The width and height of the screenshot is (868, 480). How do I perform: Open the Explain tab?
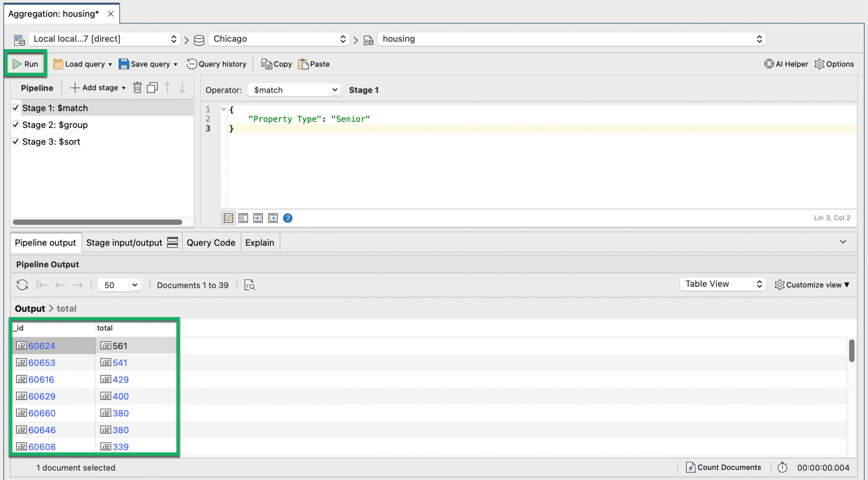point(259,243)
